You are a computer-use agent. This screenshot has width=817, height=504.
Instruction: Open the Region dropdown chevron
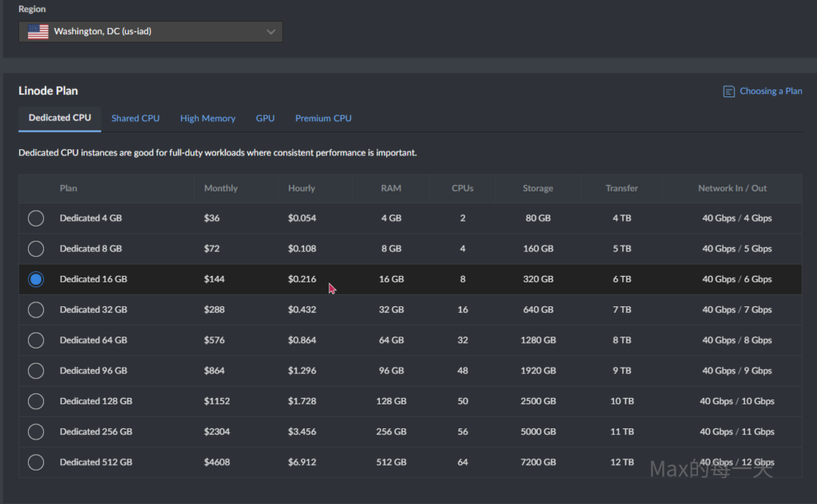click(x=270, y=32)
